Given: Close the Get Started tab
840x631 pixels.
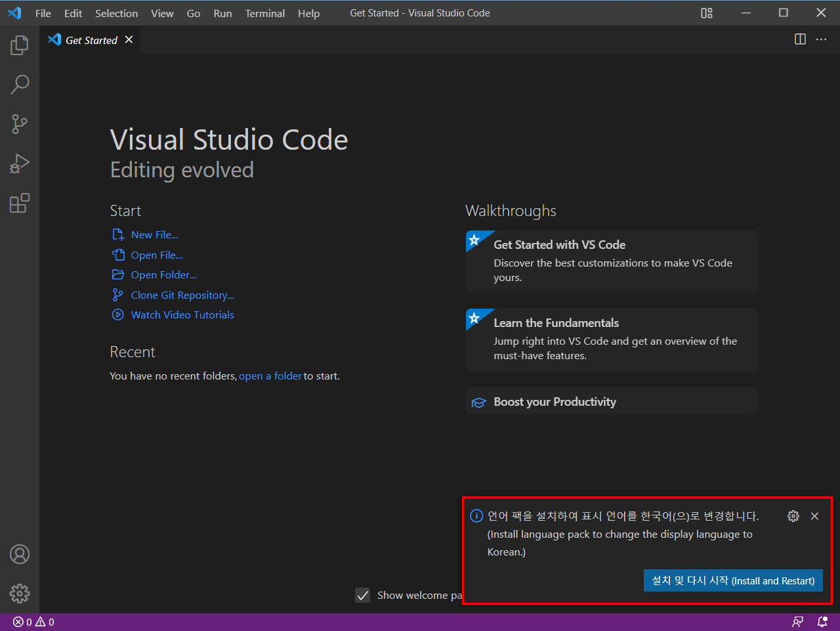Looking at the screenshot, I should (x=129, y=40).
